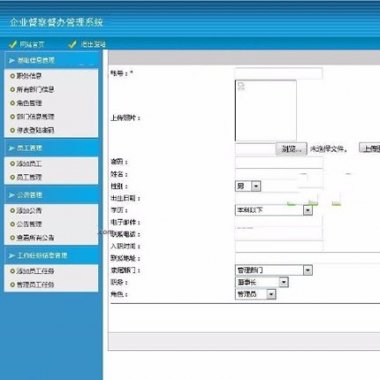Focus the file path field beside 浏览
Screen dimensions: 380x380
pos(255,149)
